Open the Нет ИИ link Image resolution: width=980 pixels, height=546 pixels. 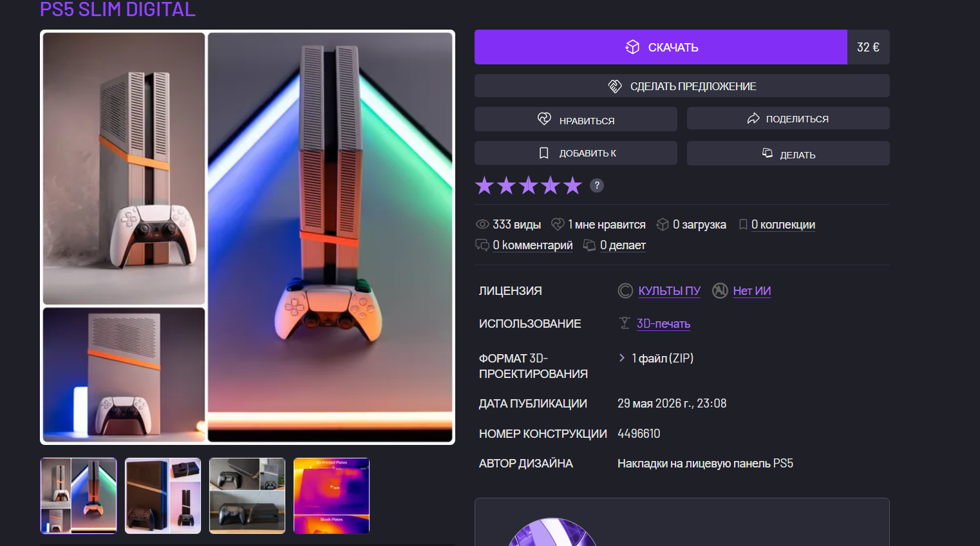(x=752, y=291)
